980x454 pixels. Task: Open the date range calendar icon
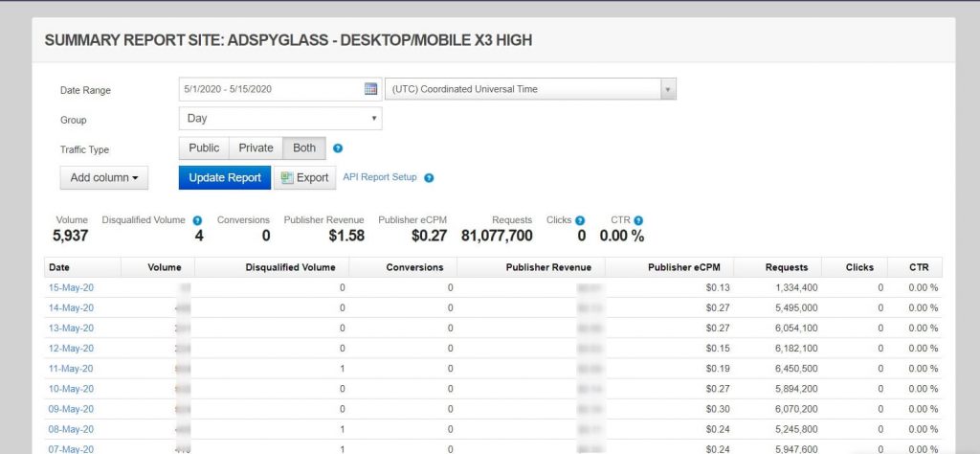(370, 89)
